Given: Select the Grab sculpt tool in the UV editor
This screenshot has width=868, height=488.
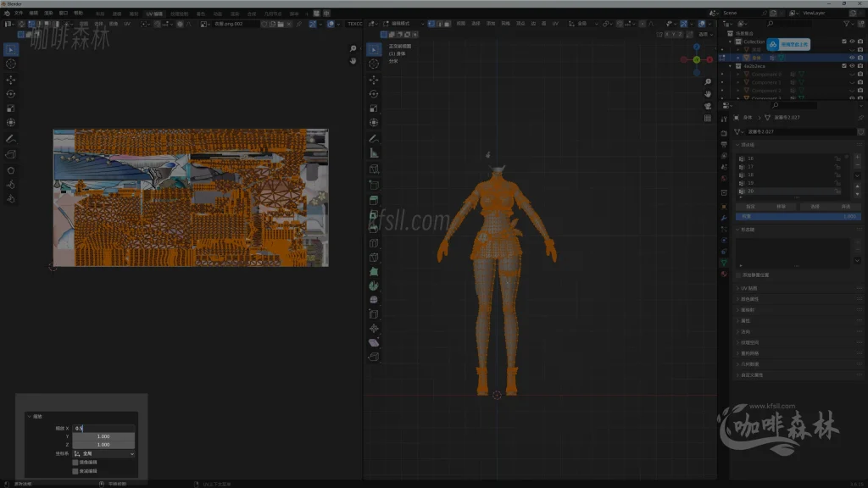Looking at the screenshot, I should [10, 170].
